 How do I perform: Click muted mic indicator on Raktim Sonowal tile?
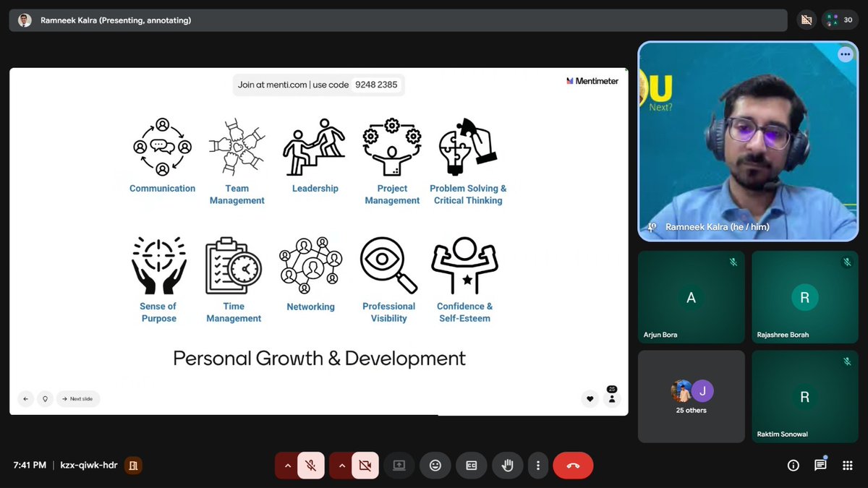pyautogui.click(x=846, y=361)
